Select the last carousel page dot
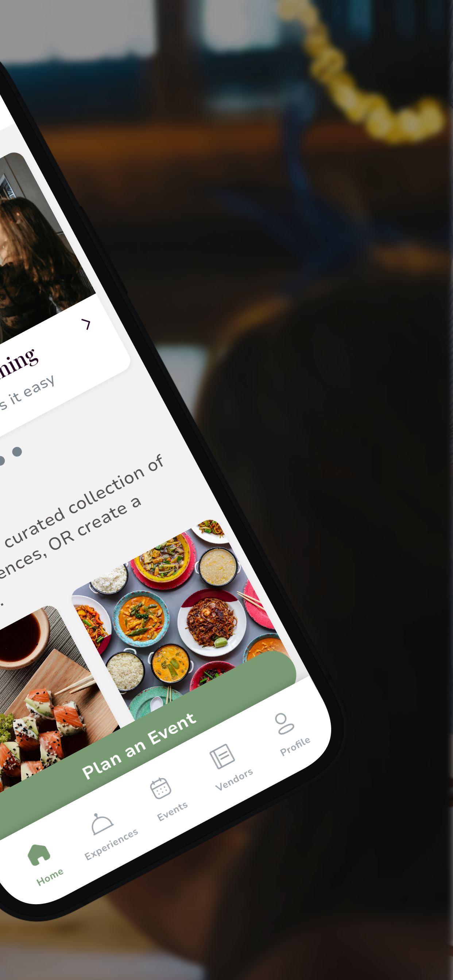Viewport: 453px width, 980px height. [x=17, y=452]
